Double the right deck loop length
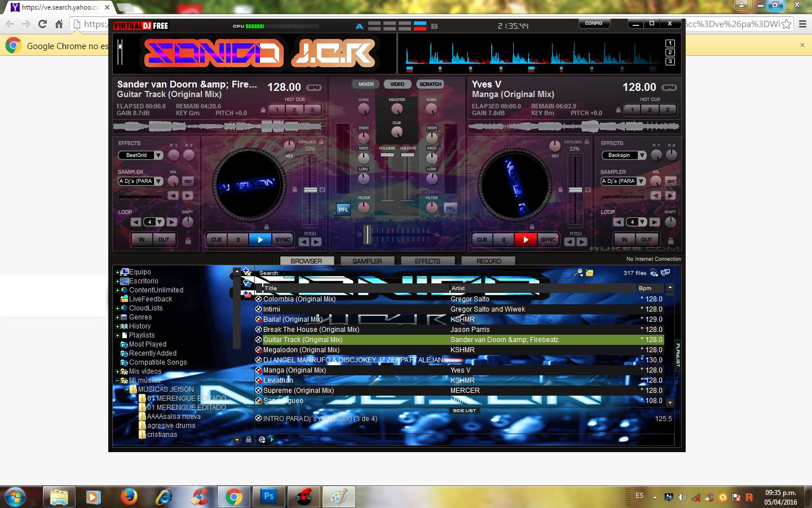Viewport: 812px width, 508px height. tap(655, 222)
